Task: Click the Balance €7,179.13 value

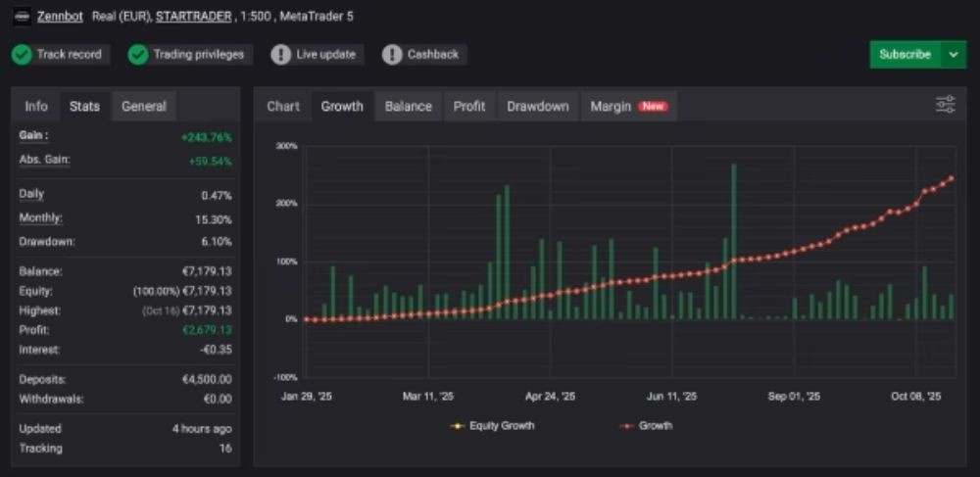Action: click(207, 272)
